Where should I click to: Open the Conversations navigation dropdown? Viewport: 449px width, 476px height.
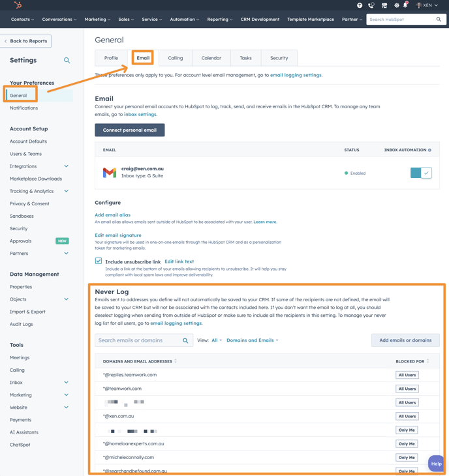coord(59,19)
